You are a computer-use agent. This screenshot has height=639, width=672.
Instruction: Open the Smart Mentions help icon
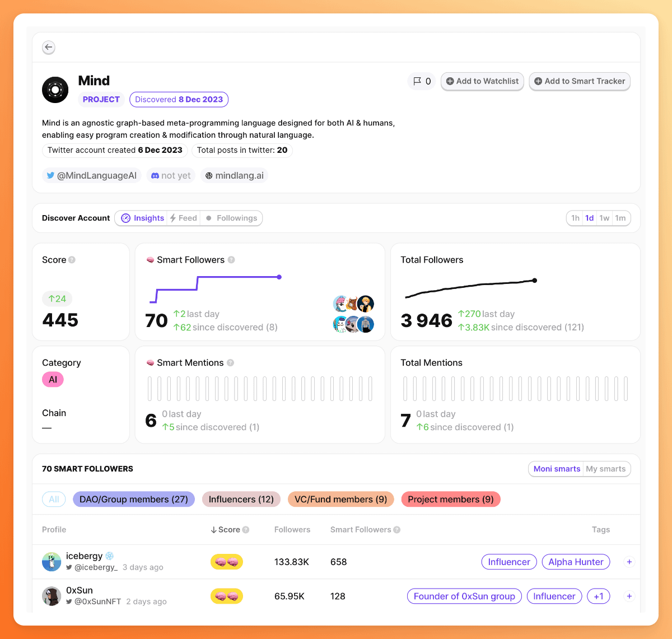230,363
